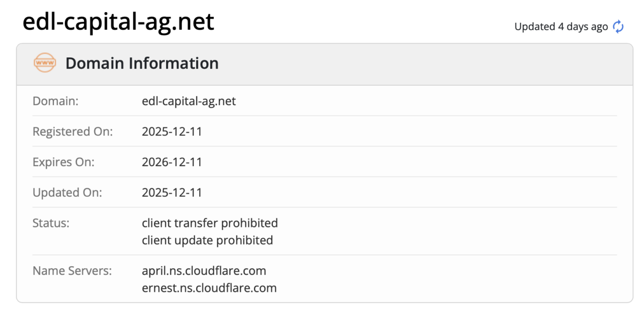Click the 'Status:' field label
The height and width of the screenshot is (312, 644).
pyautogui.click(x=51, y=222)
